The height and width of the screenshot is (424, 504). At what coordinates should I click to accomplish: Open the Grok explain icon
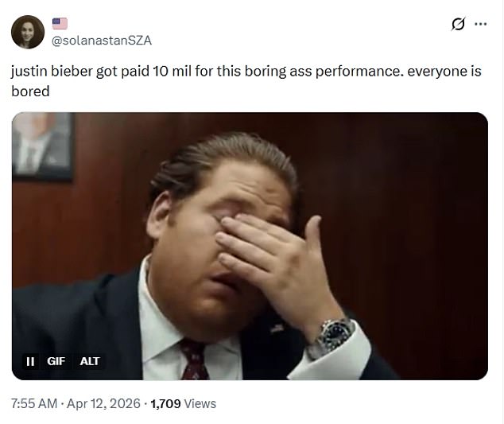click(x=458, y=24)
